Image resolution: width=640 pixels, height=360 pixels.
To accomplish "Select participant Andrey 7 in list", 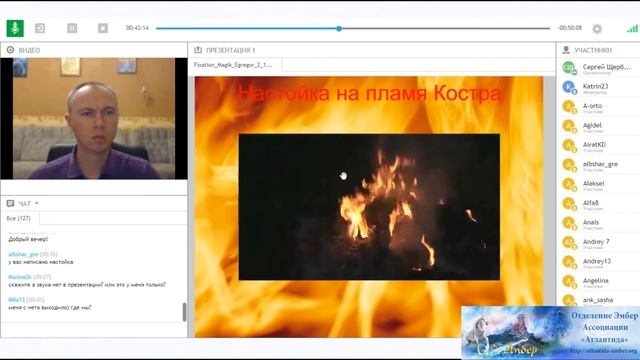I will pyautogui.click(x=598, y=242).
